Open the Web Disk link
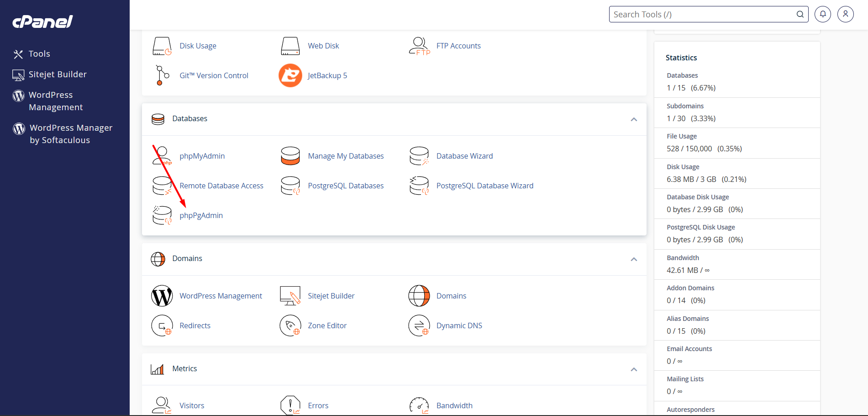 coord(323,46)
